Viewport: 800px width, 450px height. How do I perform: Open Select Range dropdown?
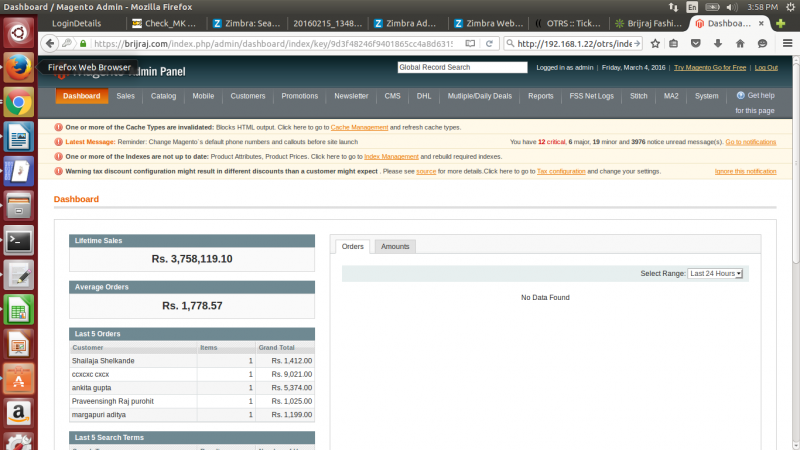point(715,273)
